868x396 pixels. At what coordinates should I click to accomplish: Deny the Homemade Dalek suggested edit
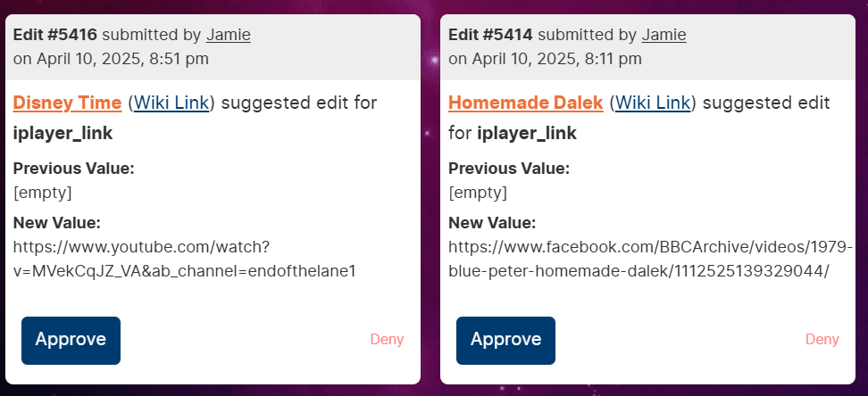tap(822, 340)
